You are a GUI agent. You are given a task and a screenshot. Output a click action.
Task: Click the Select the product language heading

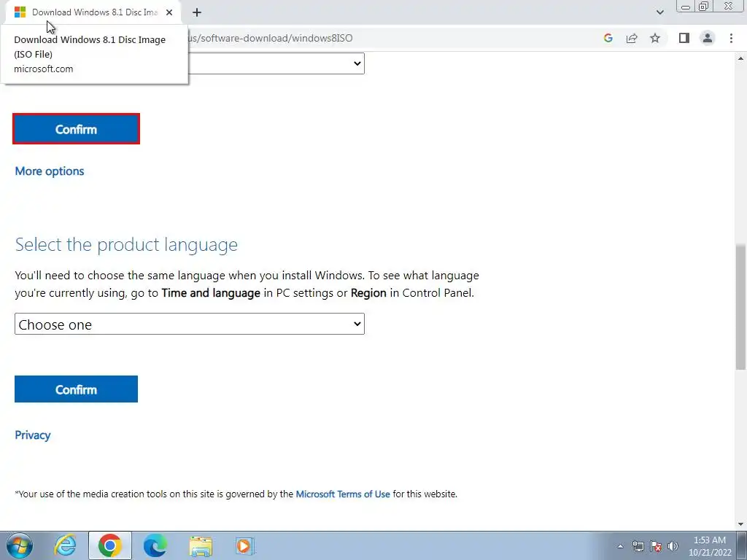(126, 245)
